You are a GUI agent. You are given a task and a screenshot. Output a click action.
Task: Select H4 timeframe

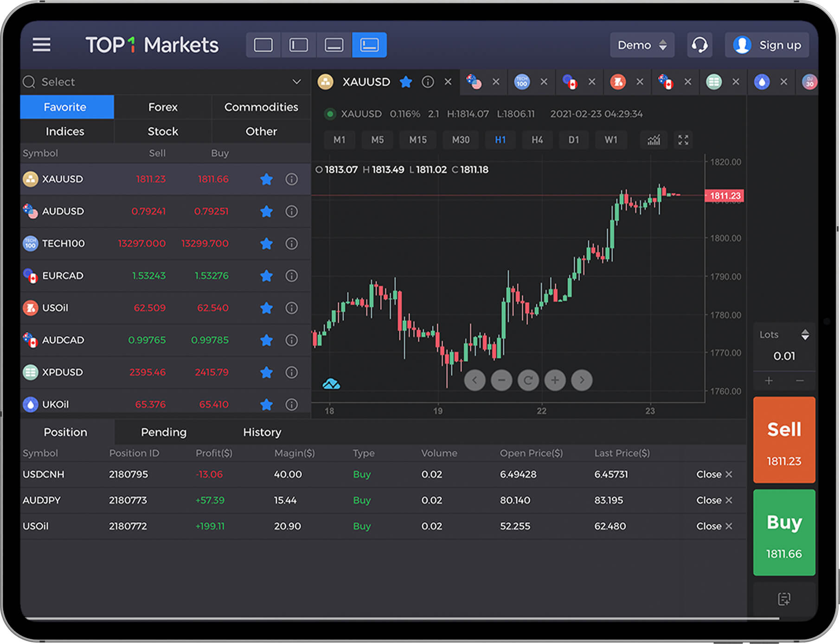click(537, 140)
